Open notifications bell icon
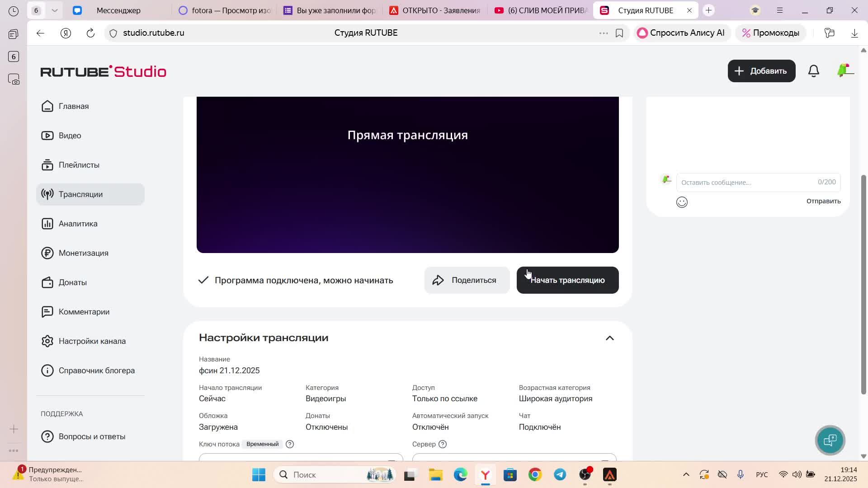868x488 pixels. click(x=813, y=71)
